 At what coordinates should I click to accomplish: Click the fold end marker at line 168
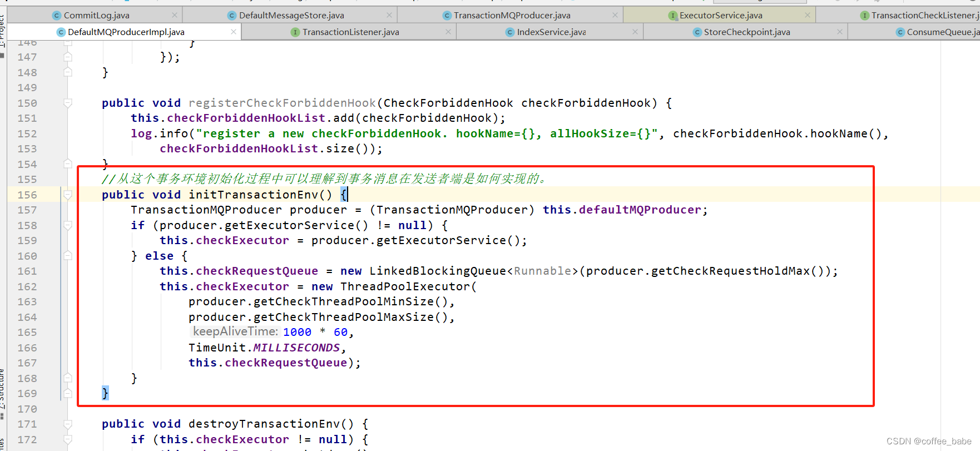[68, 378]
